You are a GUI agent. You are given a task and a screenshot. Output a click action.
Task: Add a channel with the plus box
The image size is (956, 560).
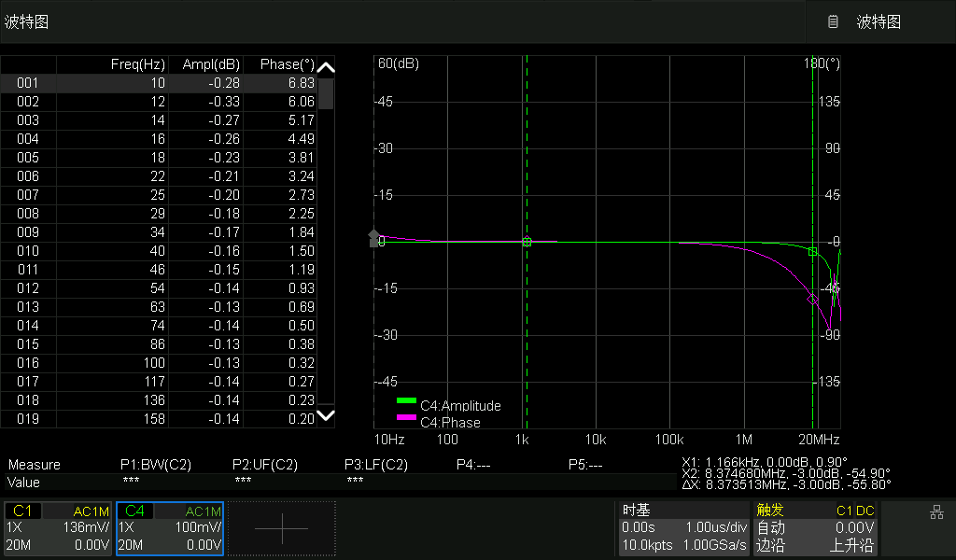click(282, 528)
